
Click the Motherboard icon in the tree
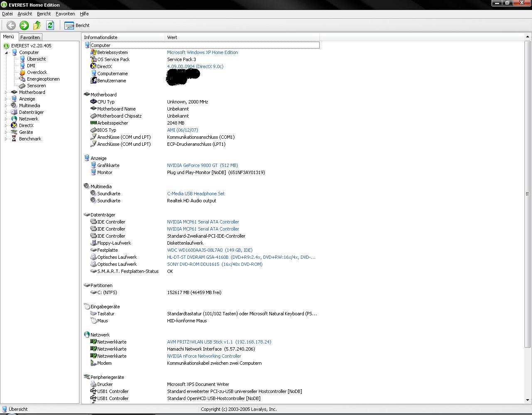click(x=14, y=92)
